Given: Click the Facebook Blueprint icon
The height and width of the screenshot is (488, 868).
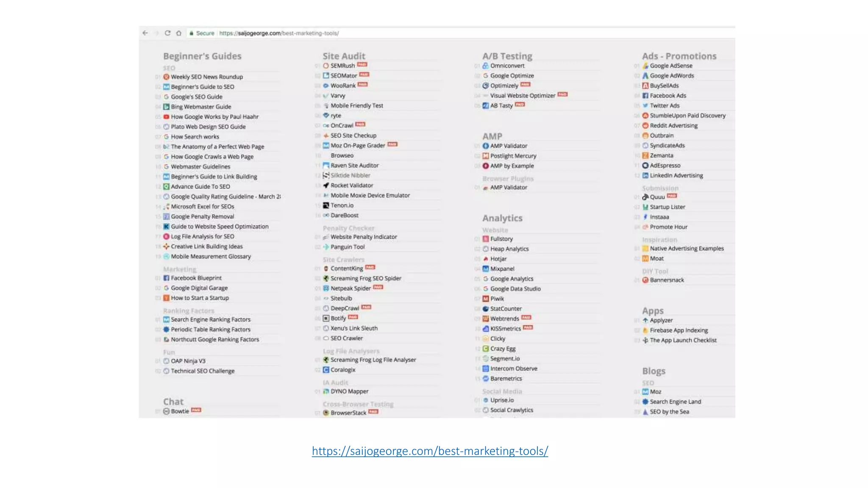Looking at the screenshot, I should coord(166,278).
